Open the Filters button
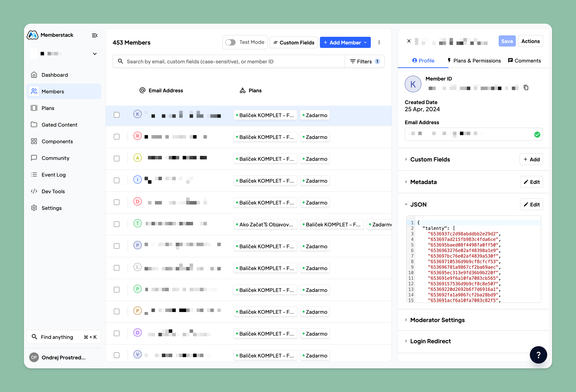 364,61
